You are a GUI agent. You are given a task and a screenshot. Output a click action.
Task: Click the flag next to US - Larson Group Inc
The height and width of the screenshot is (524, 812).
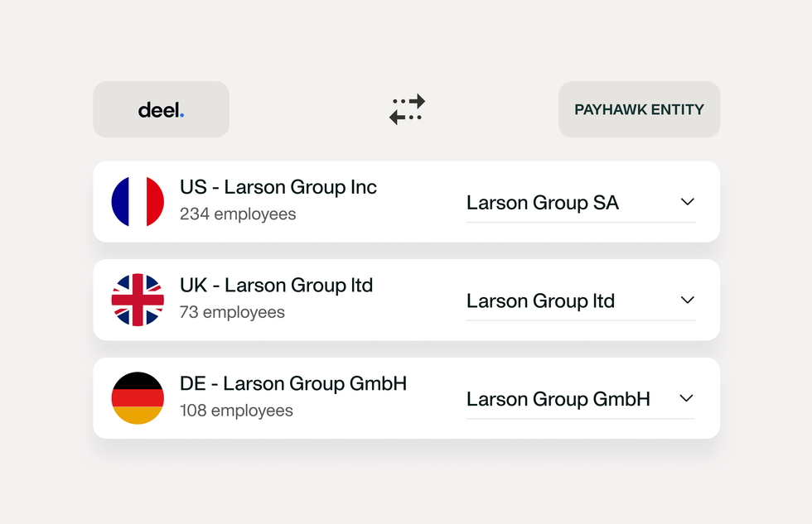pyautogui.click(x=138, y=200)
